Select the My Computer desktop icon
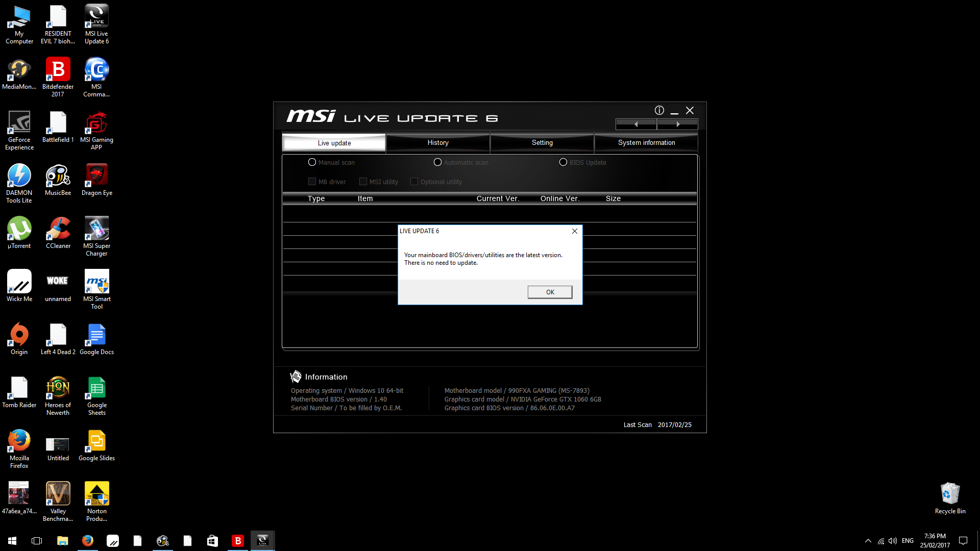The image size is (980, 551). click(19, 24)
